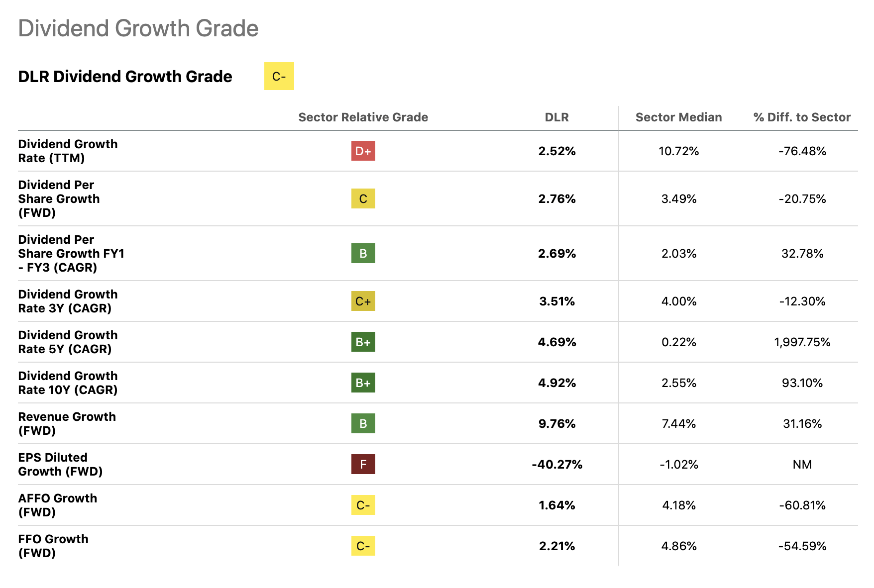
Task: Open the Dividend Growth Rate (TTM) metric
Action: [x=68, y=151]
